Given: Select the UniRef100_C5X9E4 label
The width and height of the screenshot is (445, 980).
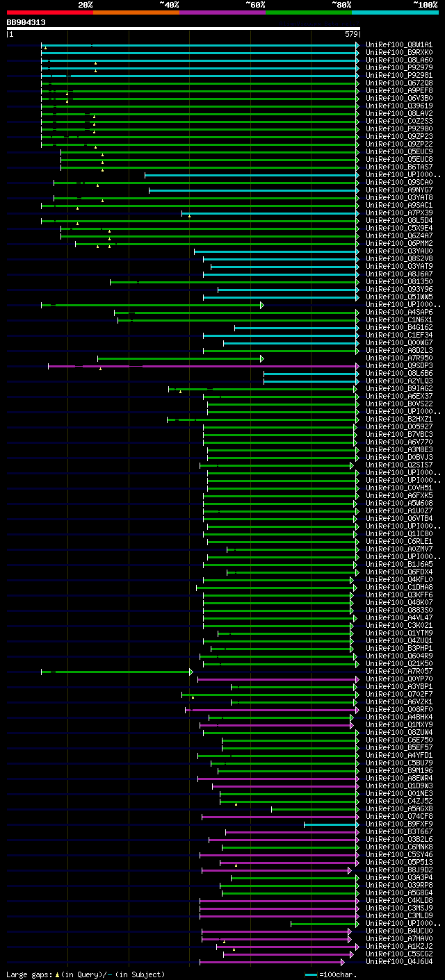Looking at the screenshot, I should pos(399,229).
